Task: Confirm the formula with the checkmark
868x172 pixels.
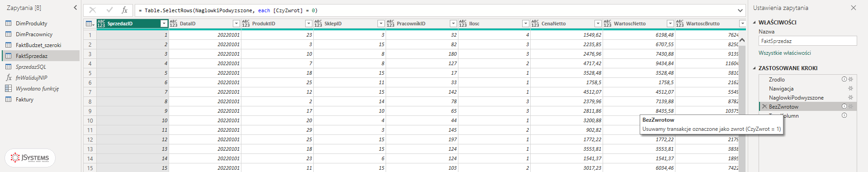Action: tap(109, 10)
